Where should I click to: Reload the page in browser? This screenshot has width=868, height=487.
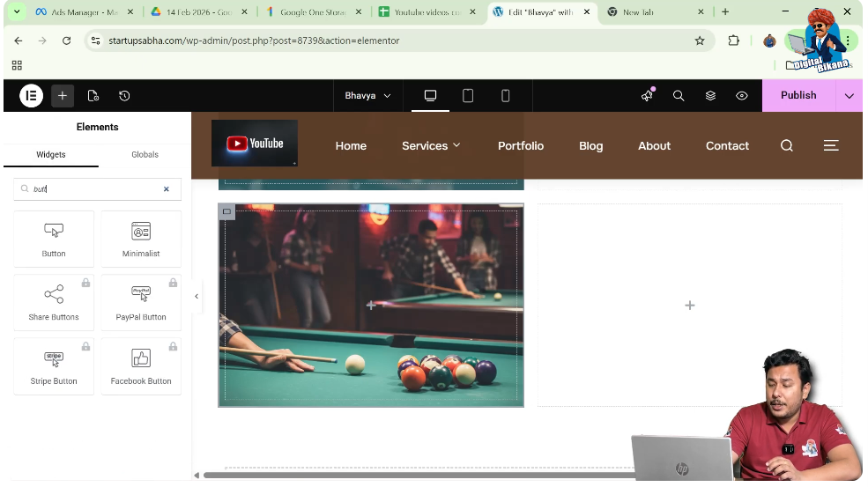point(66,41)
